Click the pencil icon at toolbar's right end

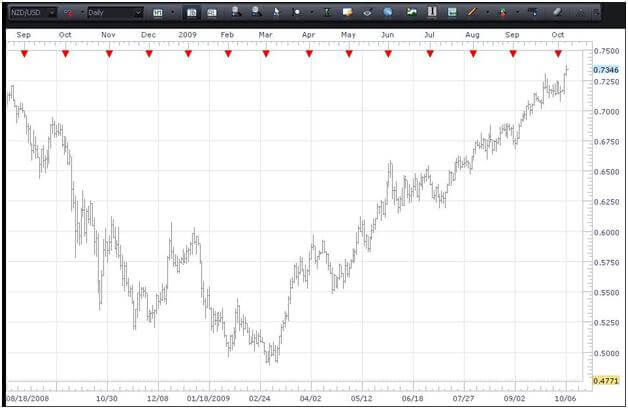[x=557, y=12]
